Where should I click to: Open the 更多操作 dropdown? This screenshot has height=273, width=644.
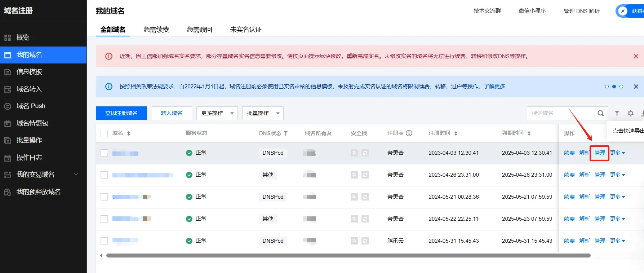pos(217,113)
